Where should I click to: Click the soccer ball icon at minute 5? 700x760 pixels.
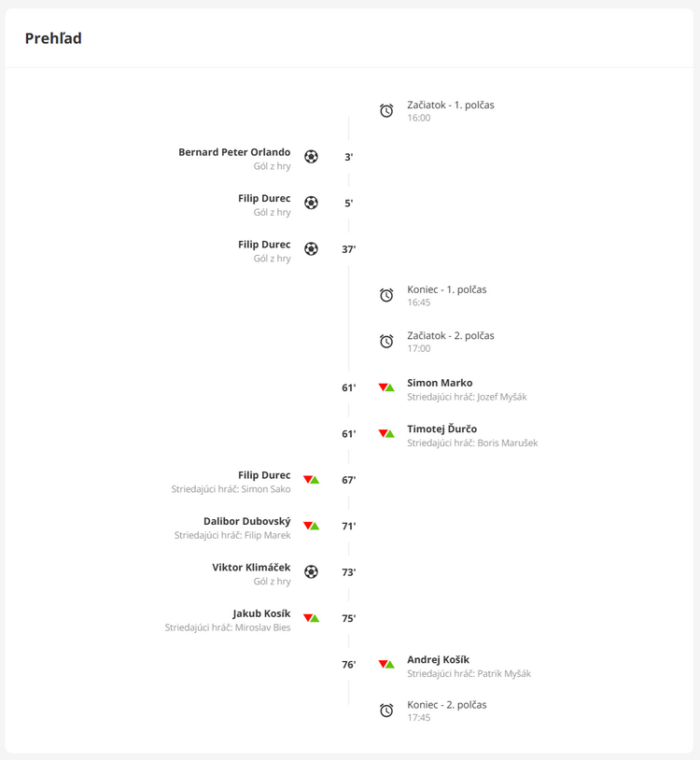click(311, 203)
